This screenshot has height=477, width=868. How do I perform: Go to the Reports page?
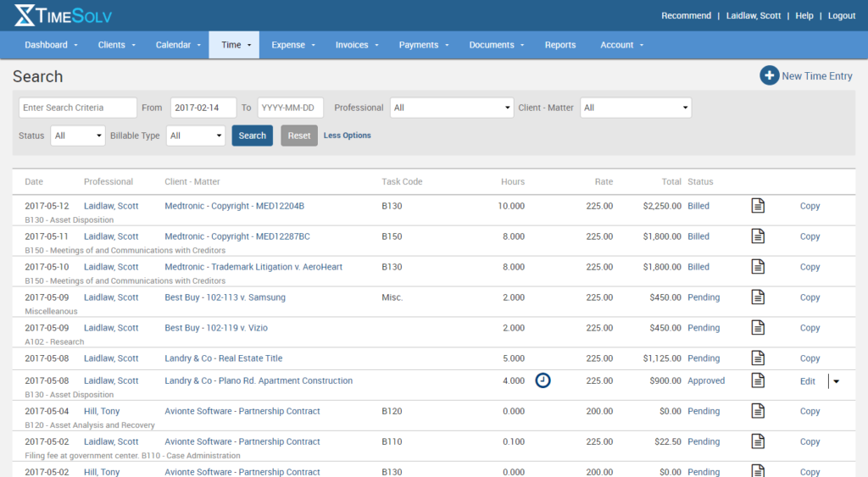[560, 45]
